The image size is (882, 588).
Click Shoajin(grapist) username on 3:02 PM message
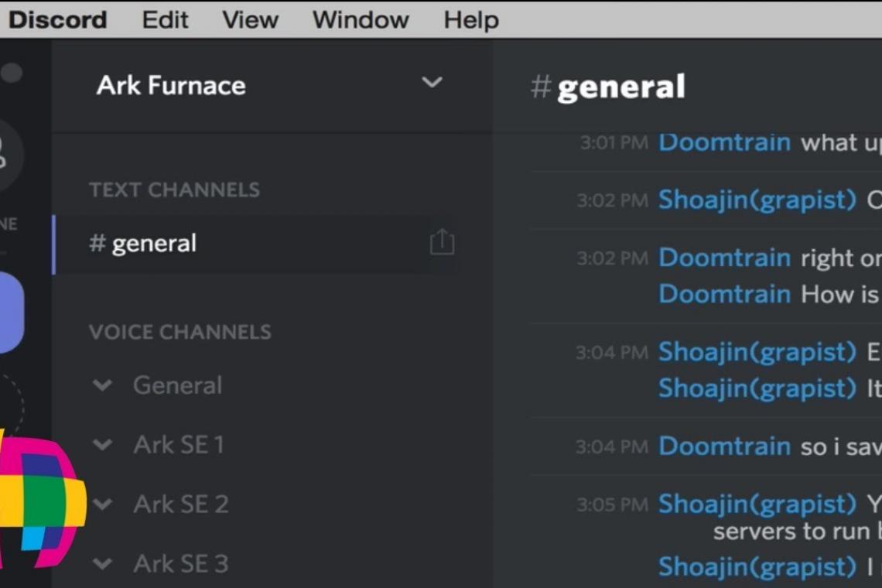click(757, 200)
